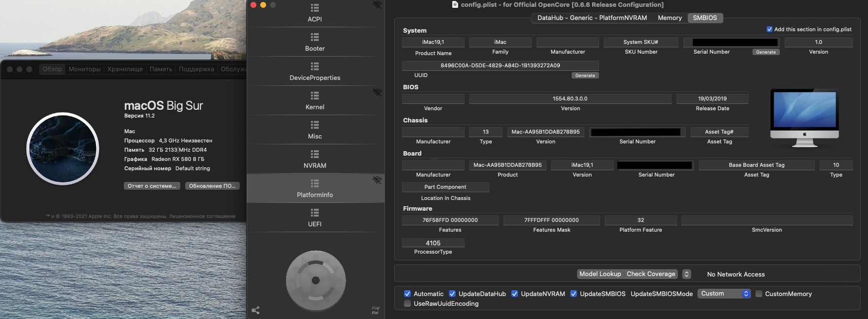Click the Board Type field 10

click(836, 165)
